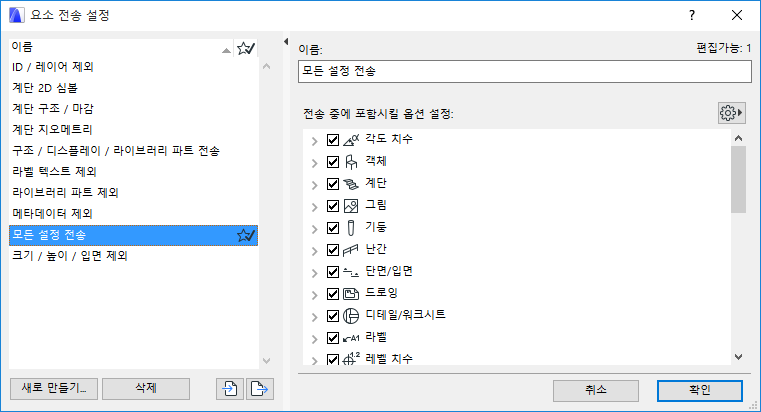761x412 pixels.
Task: Click the label (라벨) icon
Action: pos(351,338)
